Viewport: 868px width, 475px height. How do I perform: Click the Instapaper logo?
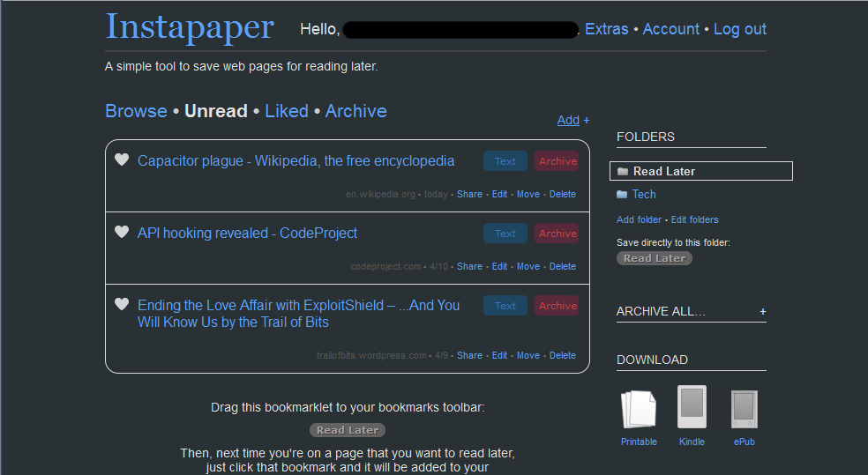pyautogui.click(x=190, y=27)
